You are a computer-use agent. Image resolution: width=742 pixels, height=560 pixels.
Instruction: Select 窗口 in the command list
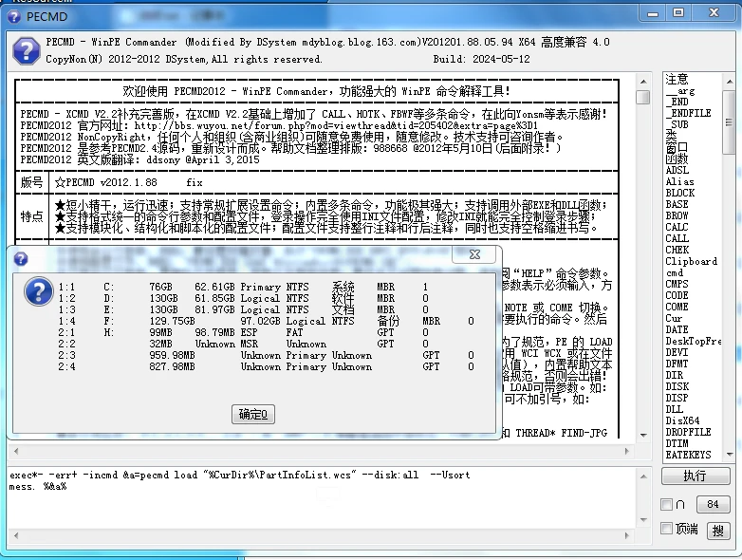(677, 147)
